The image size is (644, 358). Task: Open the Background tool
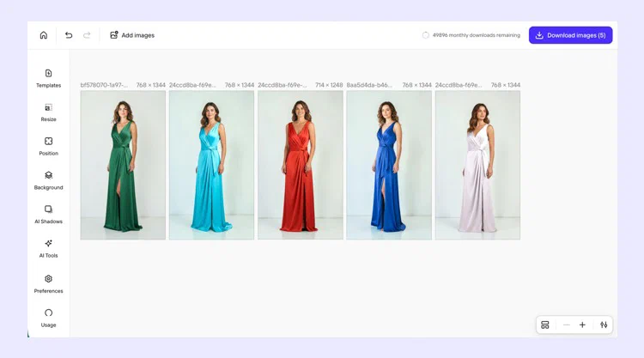(48, 180)
